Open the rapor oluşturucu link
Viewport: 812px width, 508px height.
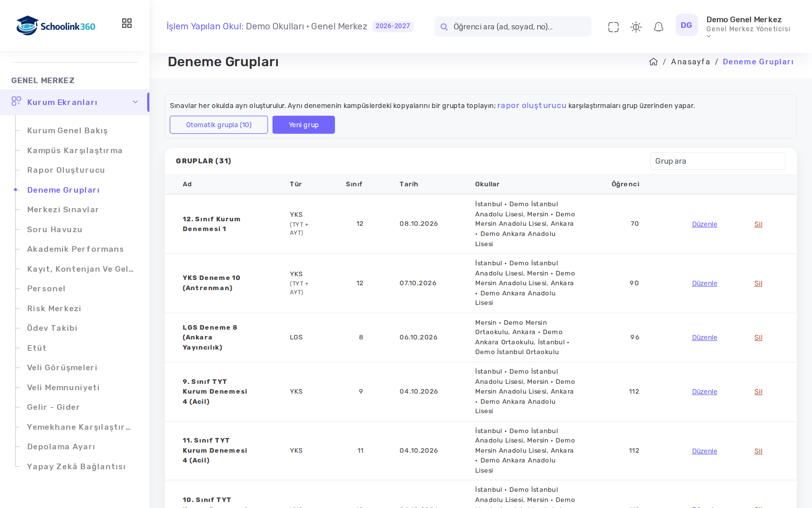(532, 105)
